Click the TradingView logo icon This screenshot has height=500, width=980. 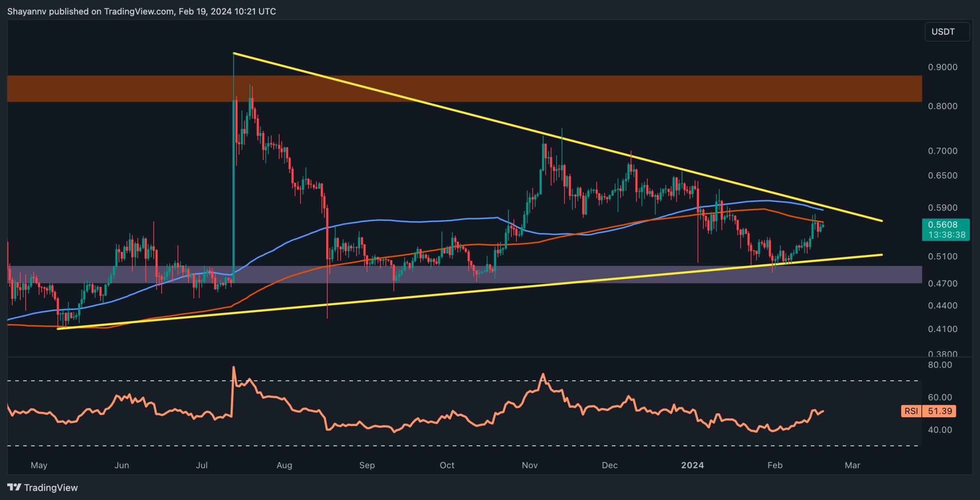click(x=14, y=487)
